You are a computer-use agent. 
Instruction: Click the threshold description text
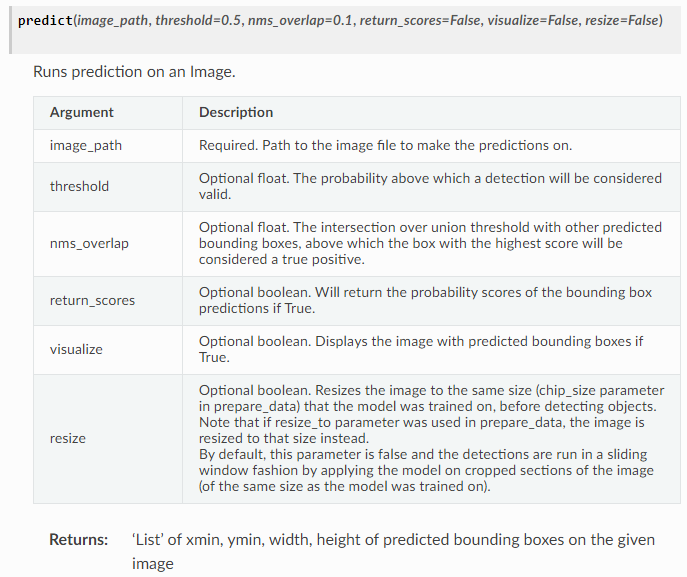pyautogui.click(x=430, y=186)
